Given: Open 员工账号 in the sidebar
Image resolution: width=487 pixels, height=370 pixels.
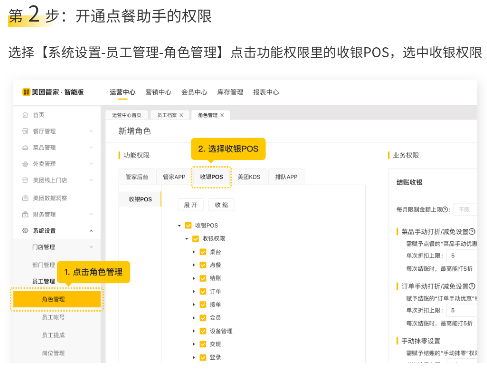Looking at the screenshot, I should [53, 317].
